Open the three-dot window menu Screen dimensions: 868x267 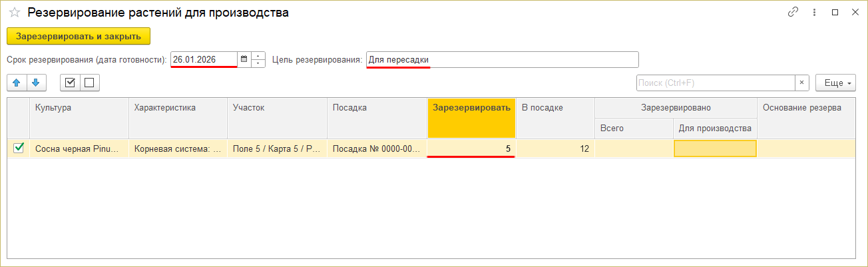[x=814, y=13]
